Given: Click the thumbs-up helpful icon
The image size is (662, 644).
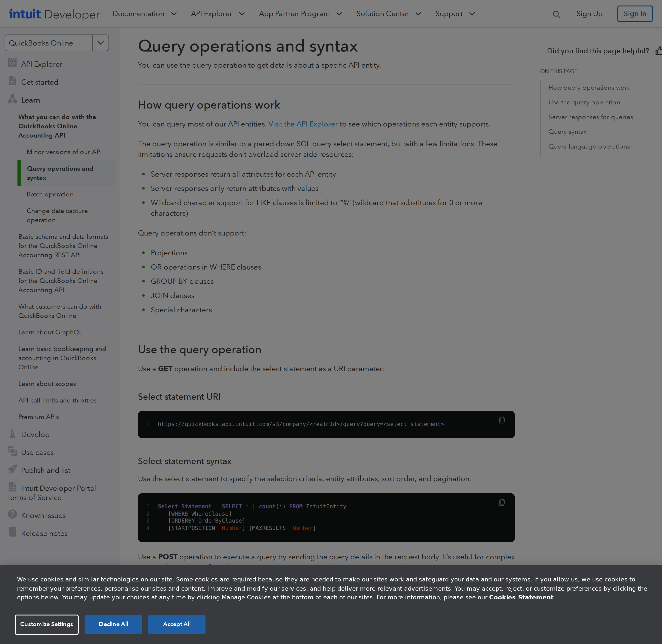Looking at the screenshot, I should 659,51.
